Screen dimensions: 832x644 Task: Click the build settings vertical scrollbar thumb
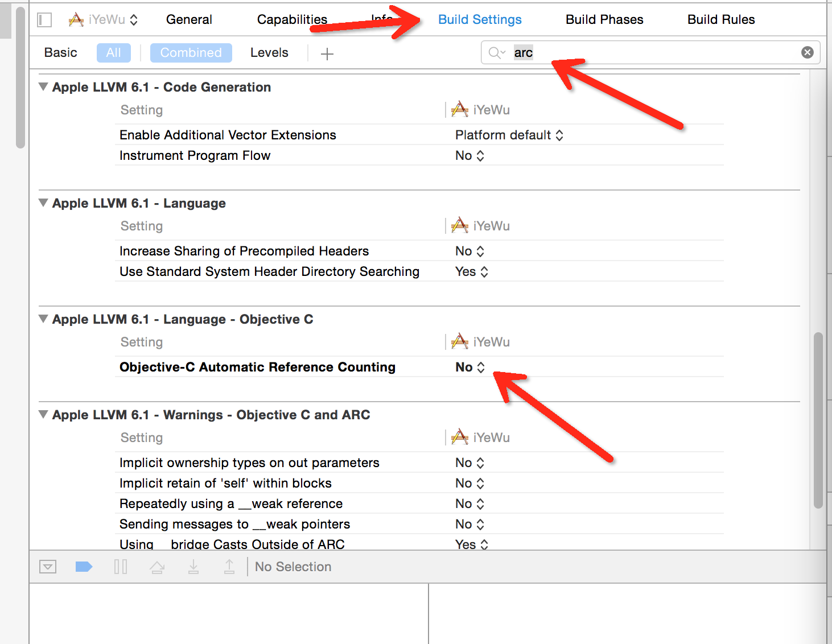(818, 420)
